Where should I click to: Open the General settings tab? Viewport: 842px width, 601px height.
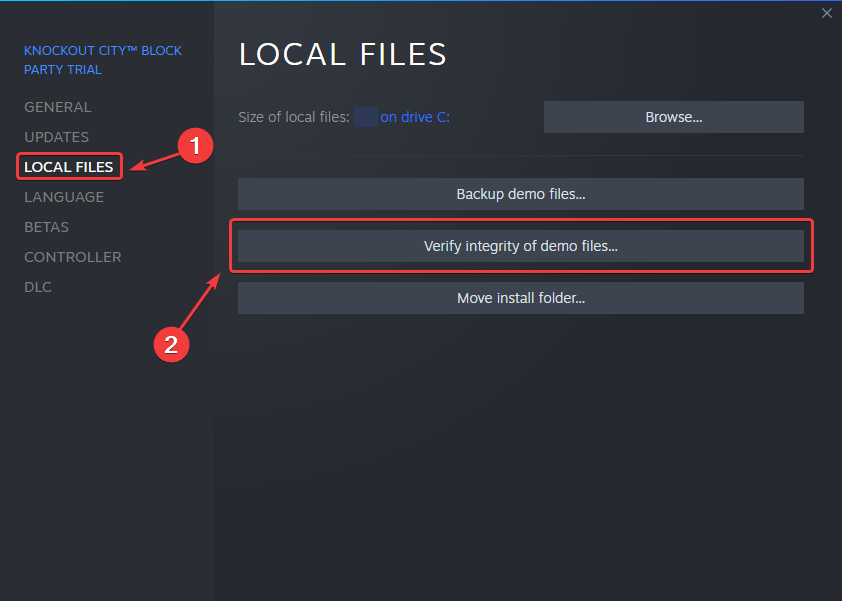click(x=57, y=107)
